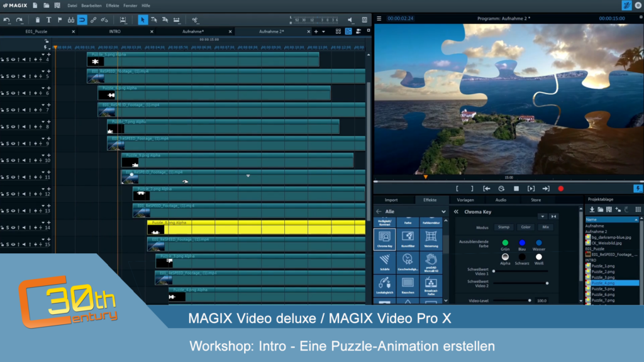
Task: Delete selection with the trash icon
Action: tap(37, 19)
